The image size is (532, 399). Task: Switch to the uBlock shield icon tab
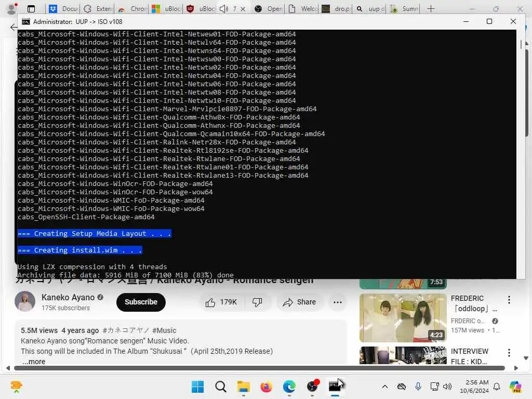pyautogui.click(x=201, y=9)
